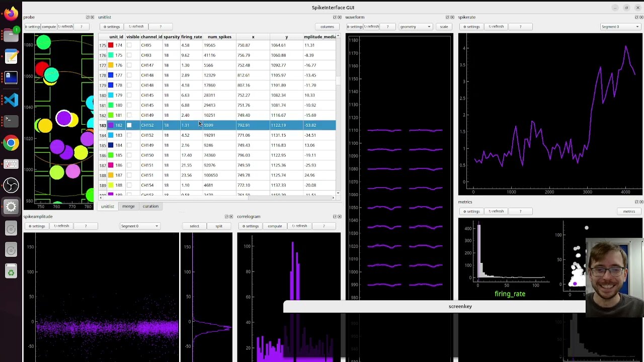The width and height of the screenshot is (644, 362).
Task: Close the spikerate panel
Action: pos(641,17)
